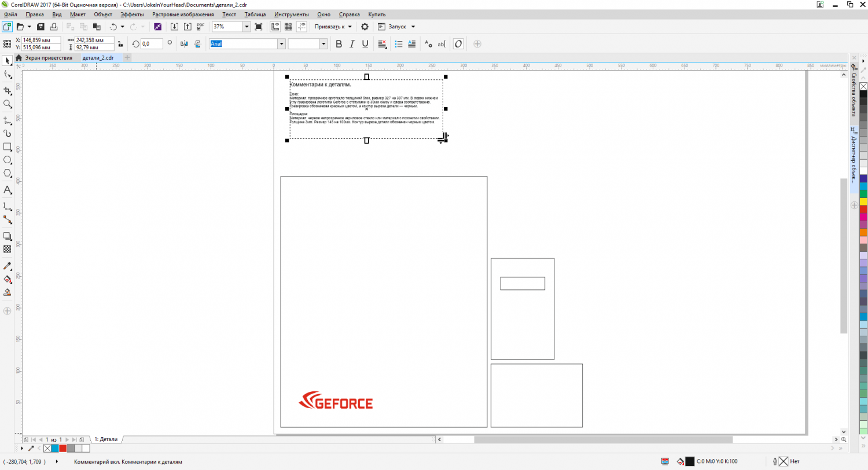Expand the Arial font list
The height and width of the screenshot is (470, 868).
[x=282, y=43]
